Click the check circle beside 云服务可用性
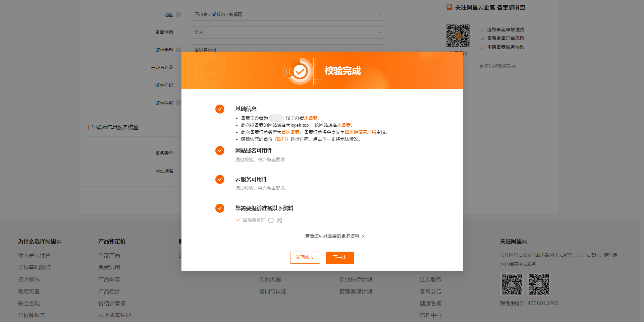 click(x=220, y=179)
